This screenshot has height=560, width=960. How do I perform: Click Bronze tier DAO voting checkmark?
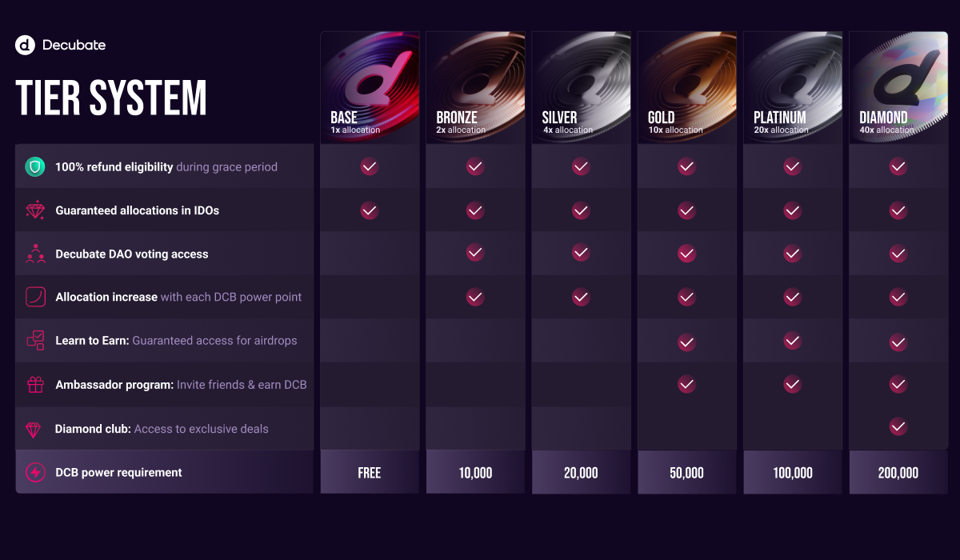coord(475,253)
